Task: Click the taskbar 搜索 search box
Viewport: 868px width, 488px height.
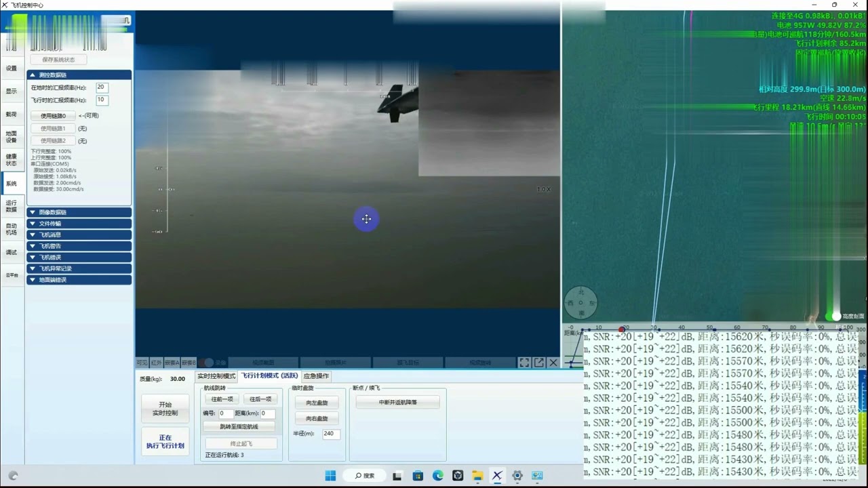Action: pos(365,476)
